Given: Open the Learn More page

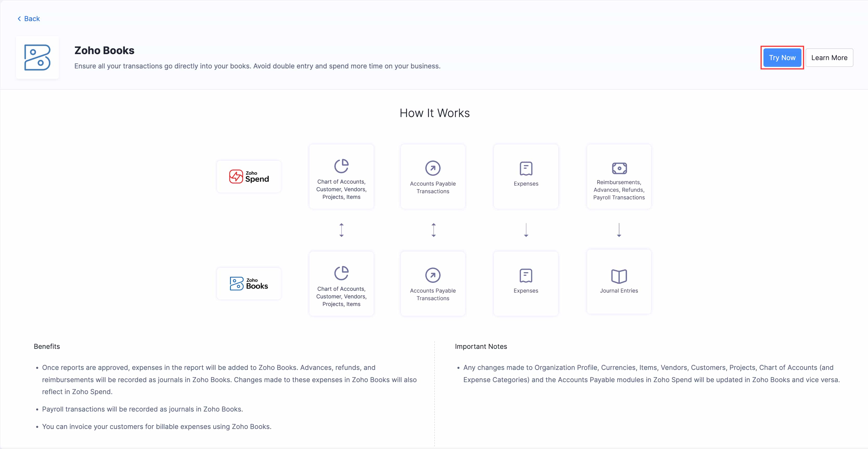Looking at the screenshot, I should pos(830,57).
